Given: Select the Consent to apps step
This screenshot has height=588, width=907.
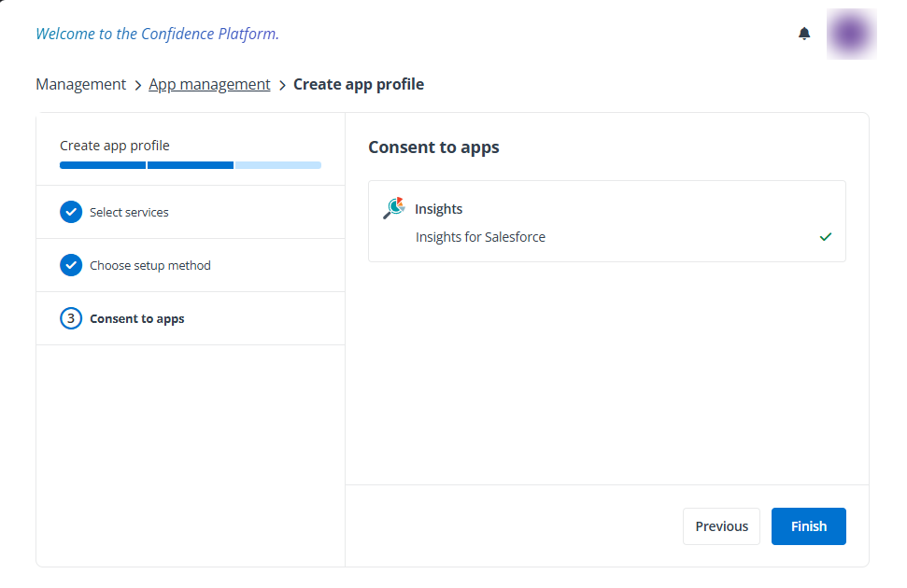Looking at the screenshot, I should pyautogui.click(x=136, y=318).
